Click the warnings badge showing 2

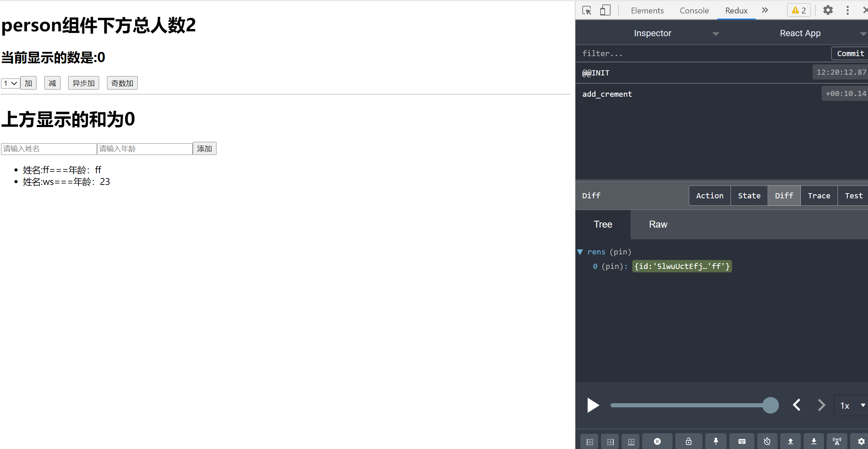pyautogui.click(x=799, y=10)
